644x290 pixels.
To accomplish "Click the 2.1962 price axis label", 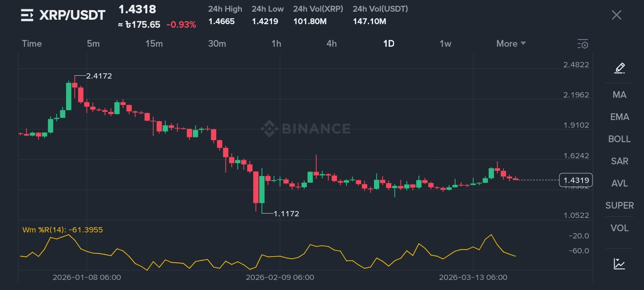I will coord(576,95).
